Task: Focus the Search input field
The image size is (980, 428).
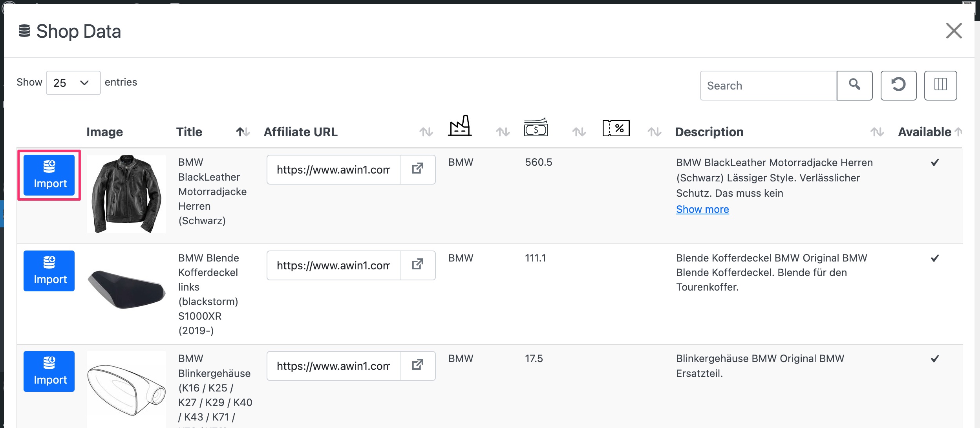Action: coord(768,85)
